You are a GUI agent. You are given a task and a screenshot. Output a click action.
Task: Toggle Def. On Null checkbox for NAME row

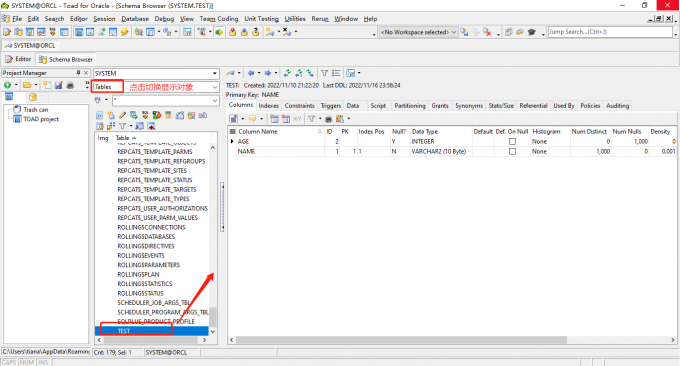[512, 151]
